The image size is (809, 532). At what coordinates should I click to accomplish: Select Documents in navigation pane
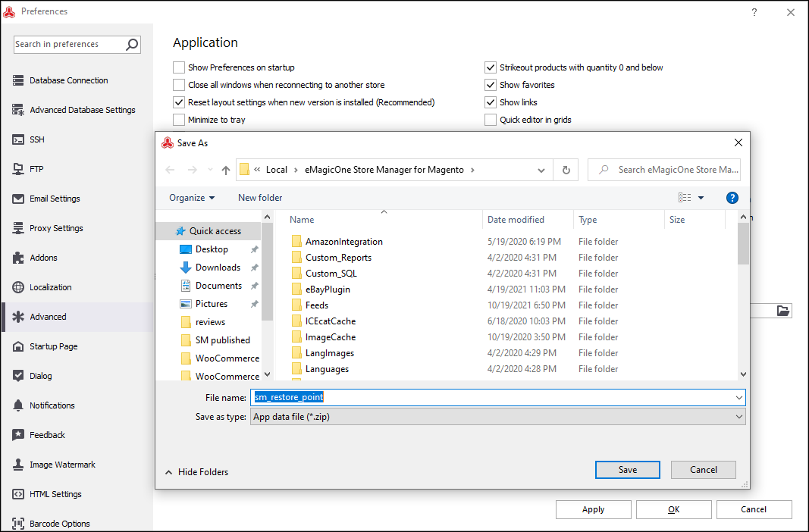tap(218, 286)
